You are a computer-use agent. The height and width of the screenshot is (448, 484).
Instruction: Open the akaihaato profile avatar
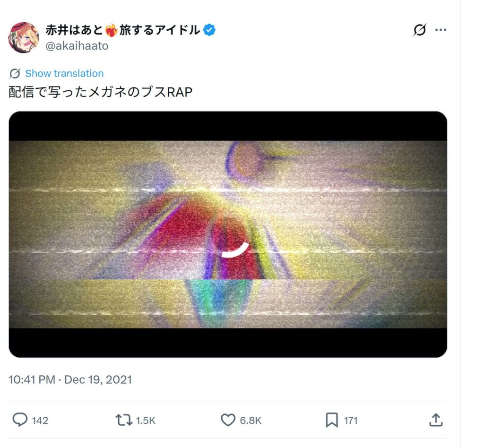coord(24,38)
